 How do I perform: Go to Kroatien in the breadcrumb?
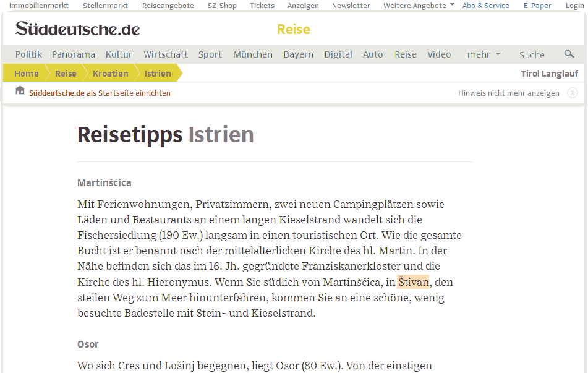(111, 74)
